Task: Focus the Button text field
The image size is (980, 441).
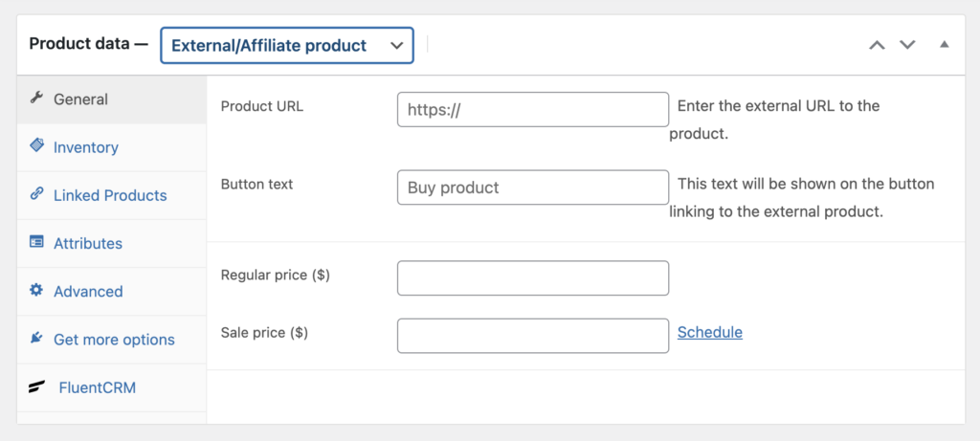Action: click(x=533, y=187)
